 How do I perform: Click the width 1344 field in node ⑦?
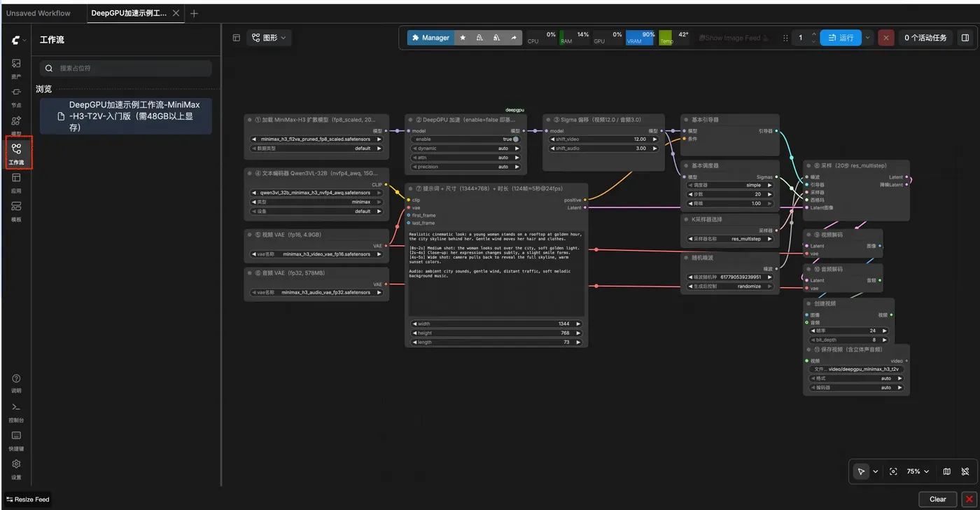point(497,324)
